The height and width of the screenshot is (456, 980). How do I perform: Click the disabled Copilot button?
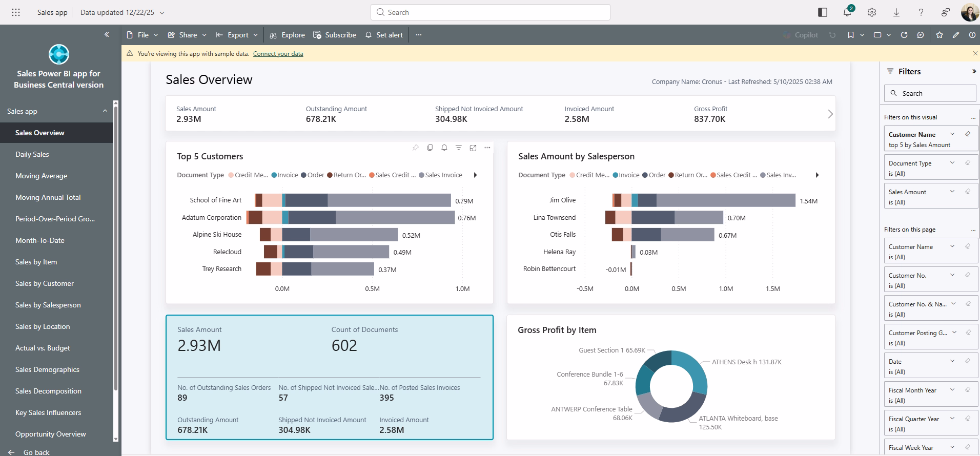point(801,35)
